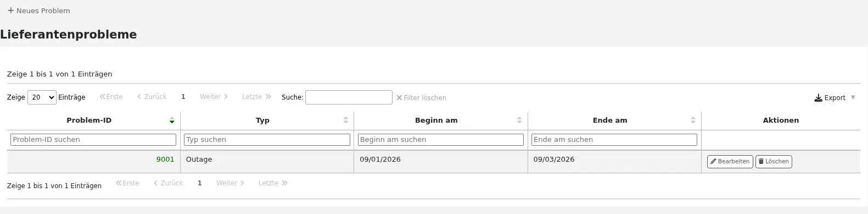Focus the Suche search field
868x214 pixels.
pos(349,97)
